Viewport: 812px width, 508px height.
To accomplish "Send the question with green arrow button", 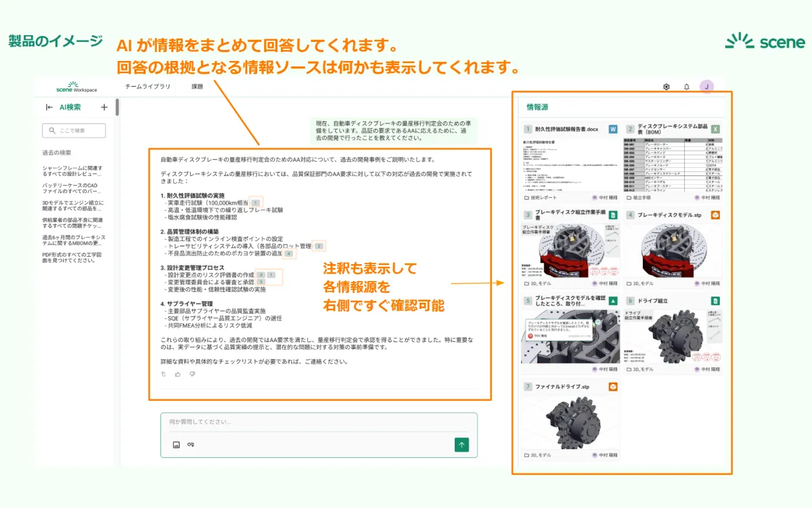I will coord(461,444).
